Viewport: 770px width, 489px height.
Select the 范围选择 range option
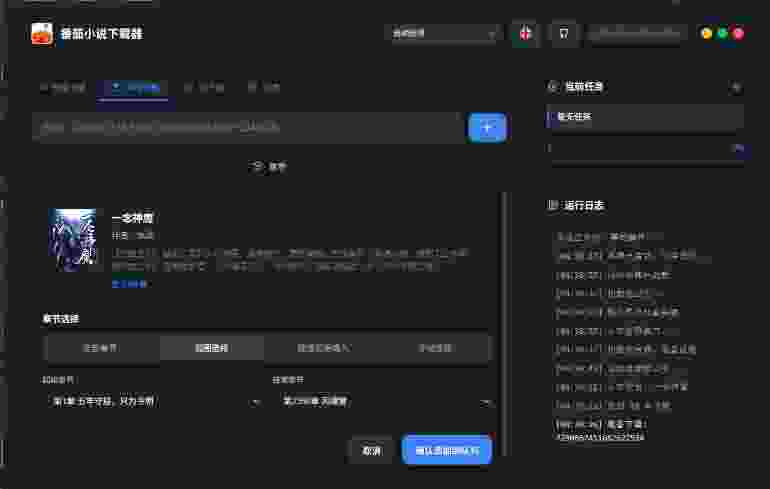pyautogui.click(x=211, y=348)
